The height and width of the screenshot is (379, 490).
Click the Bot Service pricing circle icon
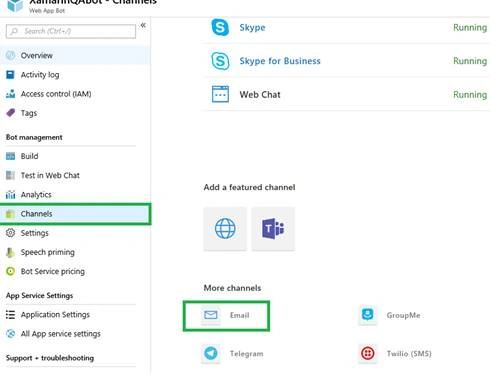click(x=10, y=271)
